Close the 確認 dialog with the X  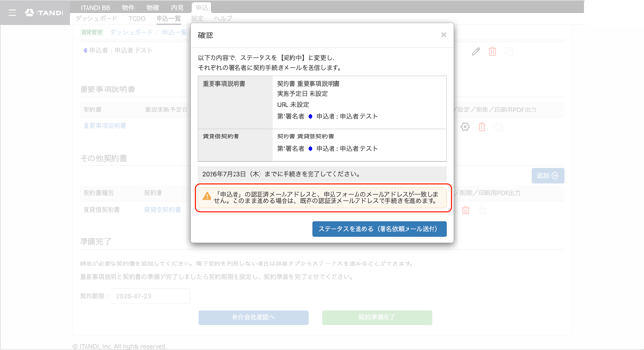click(x=443, y=35)
